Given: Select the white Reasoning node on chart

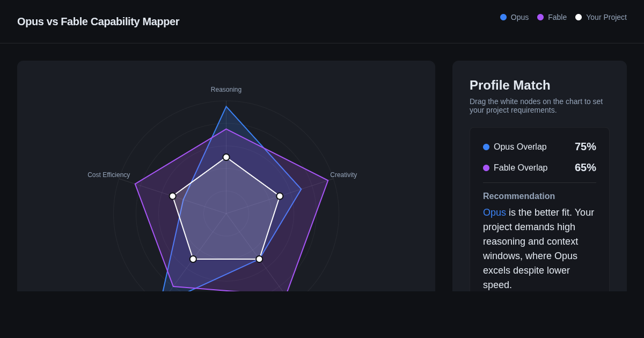Looking at the screenshot, I should coord(226,157).
